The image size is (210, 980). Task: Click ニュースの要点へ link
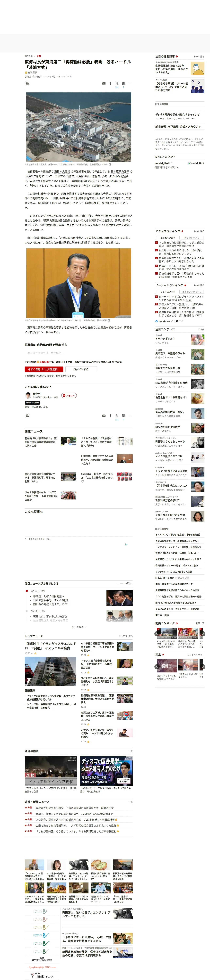coord(125,583)
